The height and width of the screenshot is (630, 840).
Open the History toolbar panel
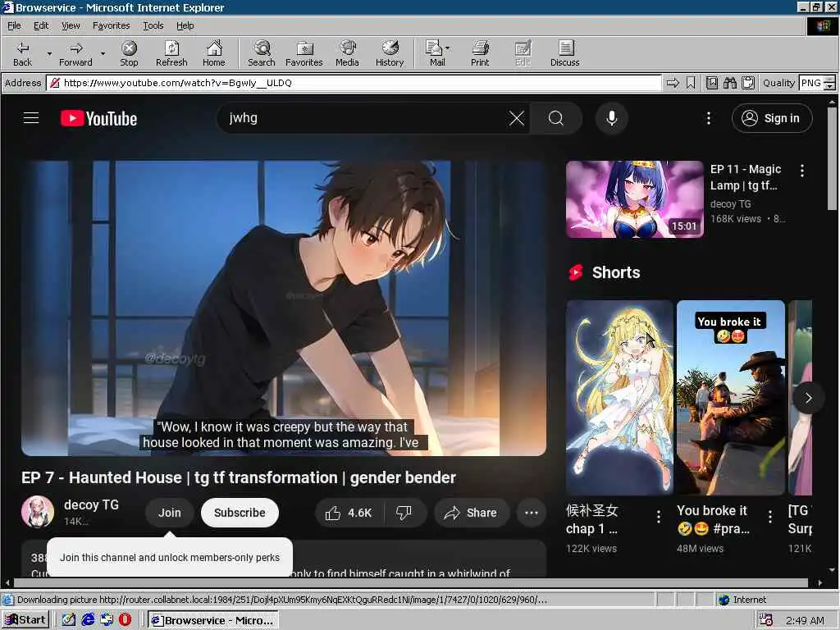pos(390,53)
